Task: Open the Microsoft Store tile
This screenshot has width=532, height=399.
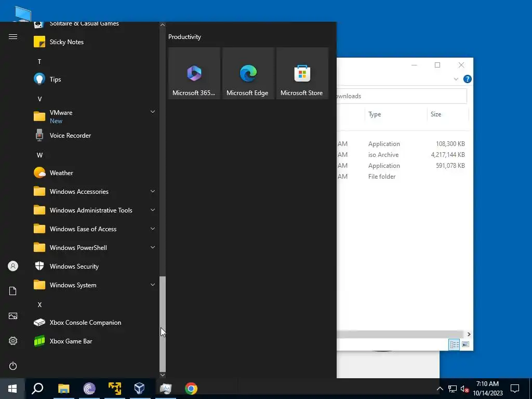Action: click(302, 73)
